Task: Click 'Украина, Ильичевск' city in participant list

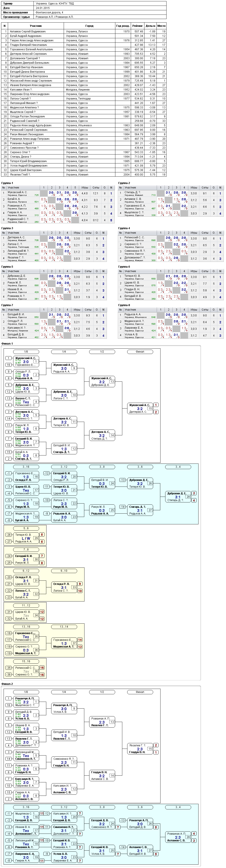Action: pyautogui.click(x=79, y=125)
